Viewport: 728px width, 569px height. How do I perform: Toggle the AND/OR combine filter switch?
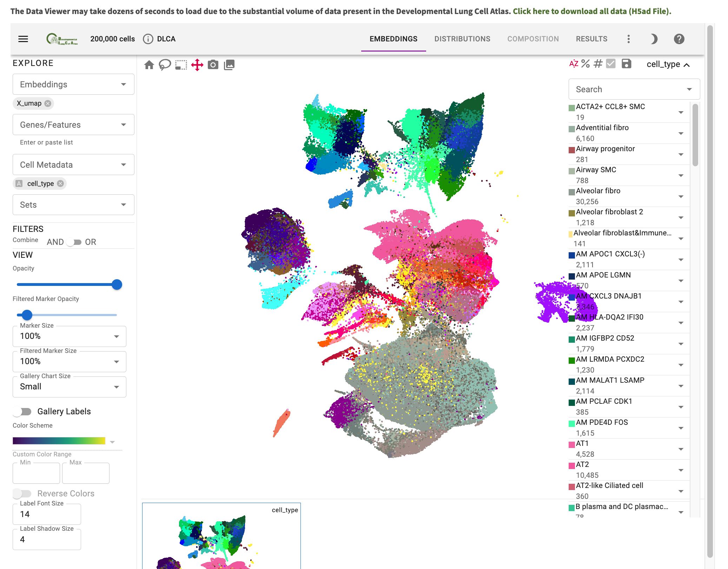74,242
